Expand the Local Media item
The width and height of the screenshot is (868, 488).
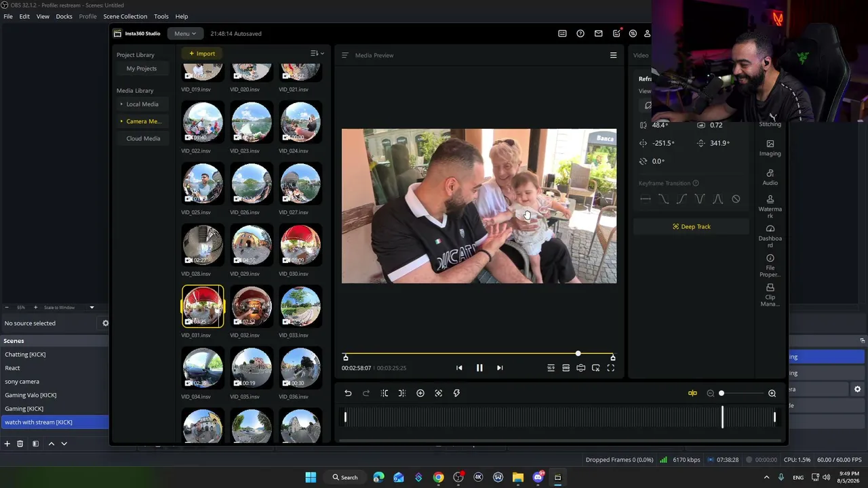click(x=142, y=104)
